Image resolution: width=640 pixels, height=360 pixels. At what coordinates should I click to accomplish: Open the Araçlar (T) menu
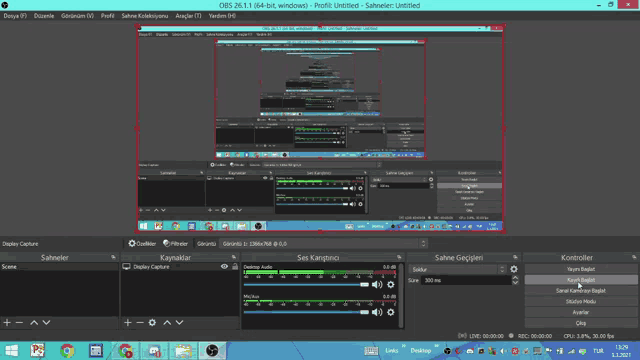click(x=188, y=16)
